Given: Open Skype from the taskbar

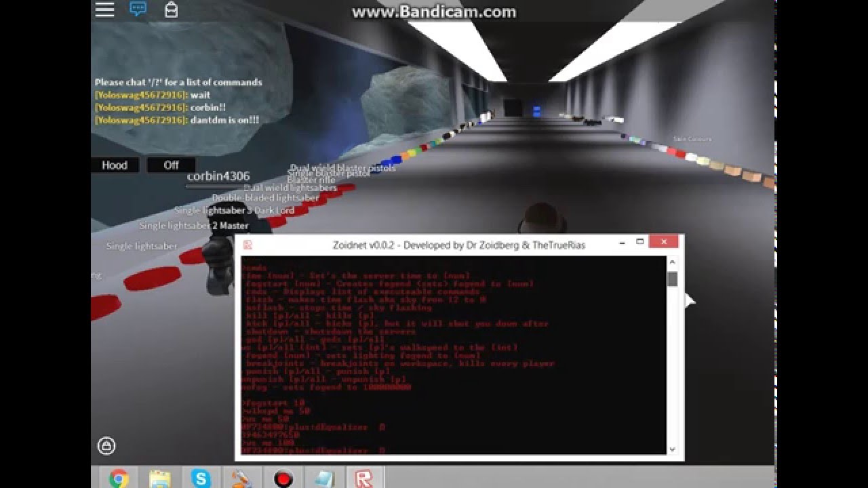Looking at the screenshot, I should pos(201,479).
